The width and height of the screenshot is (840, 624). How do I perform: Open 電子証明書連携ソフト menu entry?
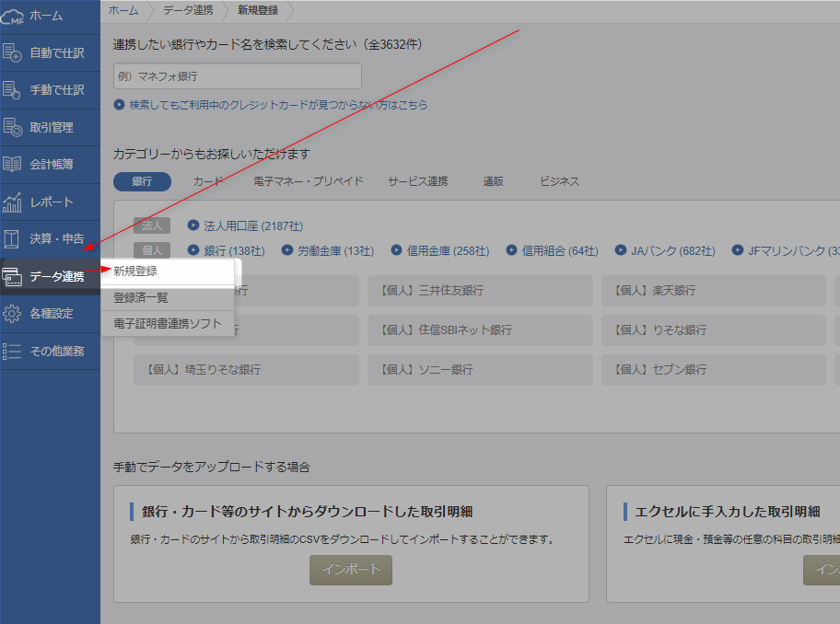[168, 324]
